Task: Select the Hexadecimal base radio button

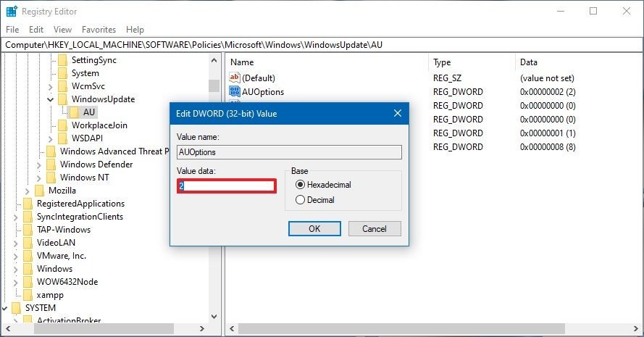Action: 300,185
